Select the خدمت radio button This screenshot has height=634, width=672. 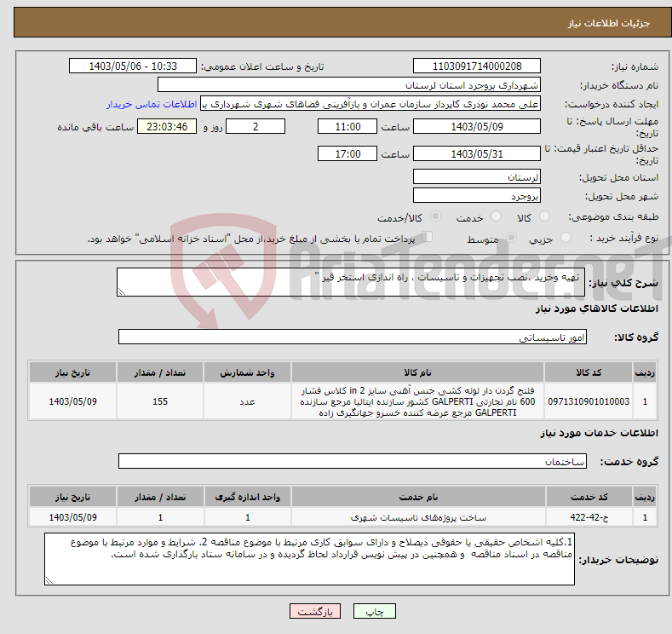pos(496,216)
